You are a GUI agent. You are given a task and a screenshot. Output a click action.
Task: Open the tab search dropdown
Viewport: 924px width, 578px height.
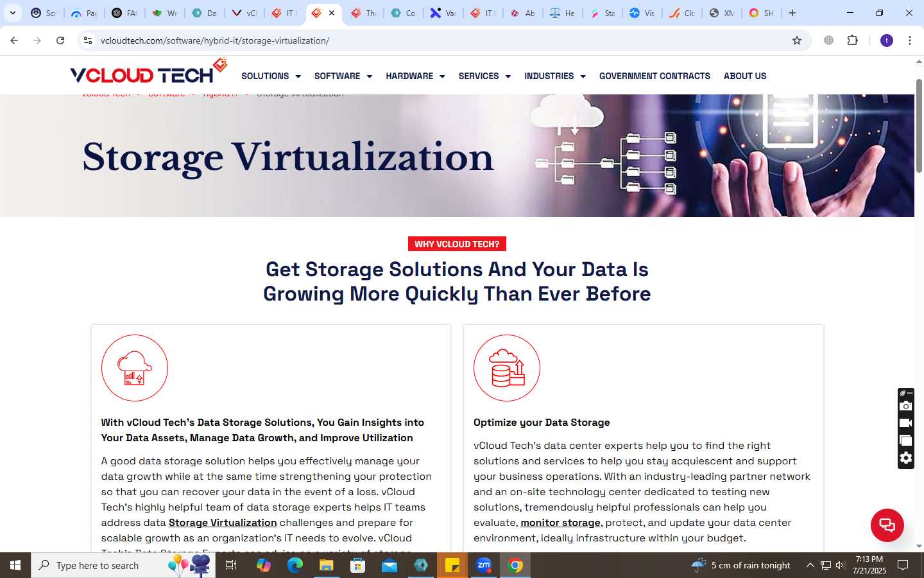tap(13, 13)
